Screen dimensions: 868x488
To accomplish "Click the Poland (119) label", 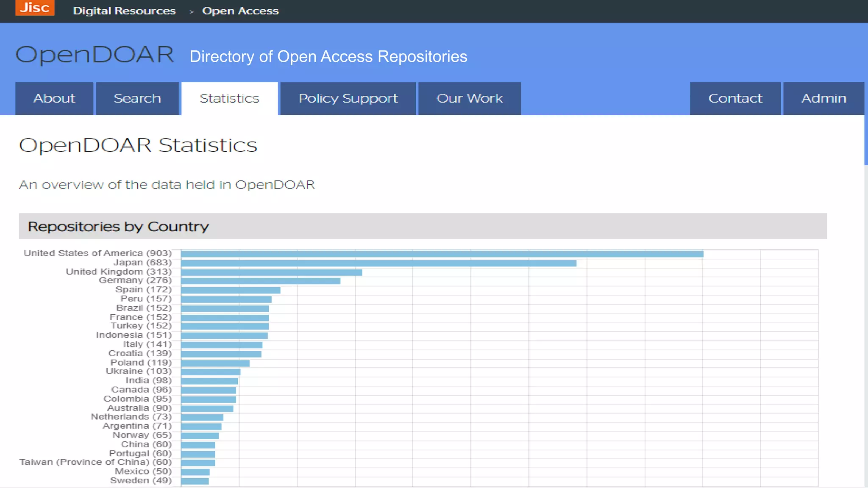I will 141,363.
